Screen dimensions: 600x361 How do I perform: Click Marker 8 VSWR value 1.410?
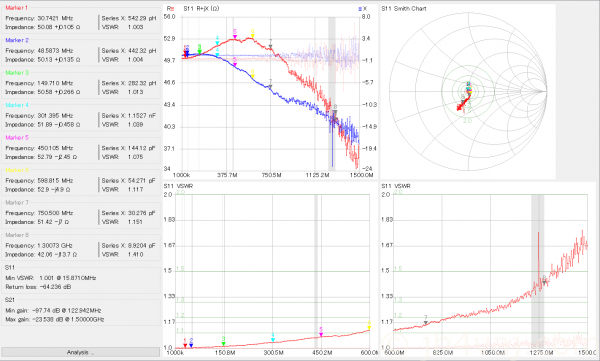point(135,255)
